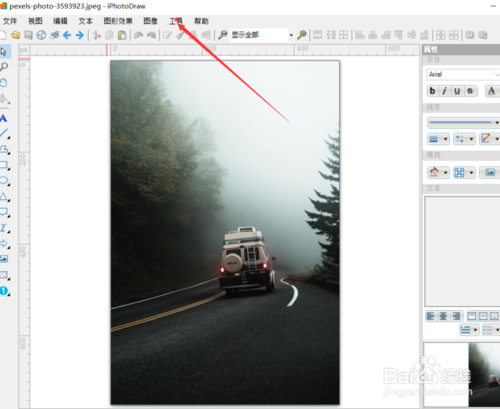
Task: Open the 帮助 menu
Action: (x=201, y=21)
